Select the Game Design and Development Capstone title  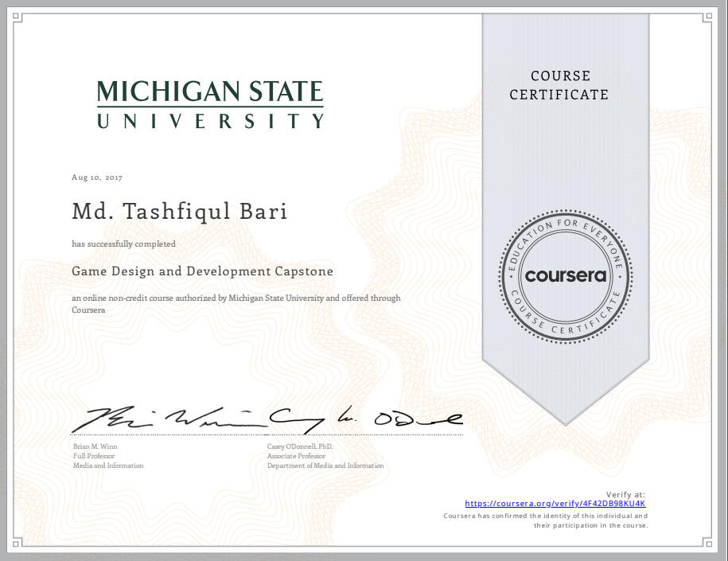click(x=202, y=271)
